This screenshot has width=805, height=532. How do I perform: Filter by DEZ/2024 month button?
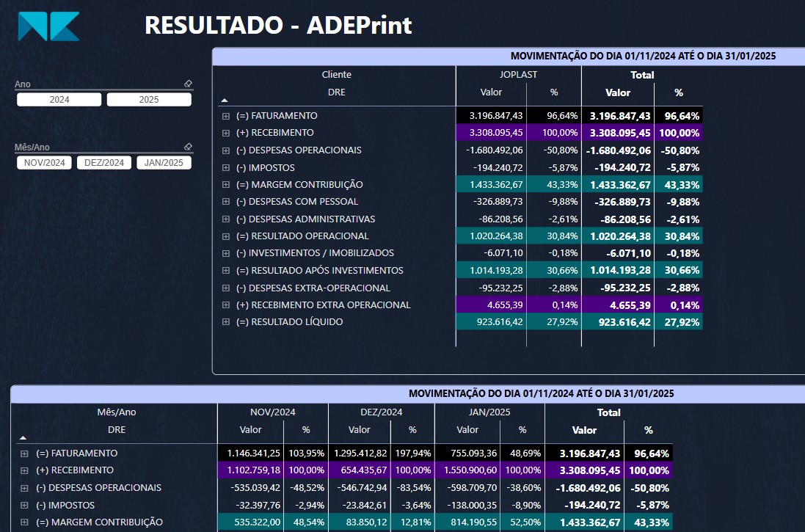point(104,163)
